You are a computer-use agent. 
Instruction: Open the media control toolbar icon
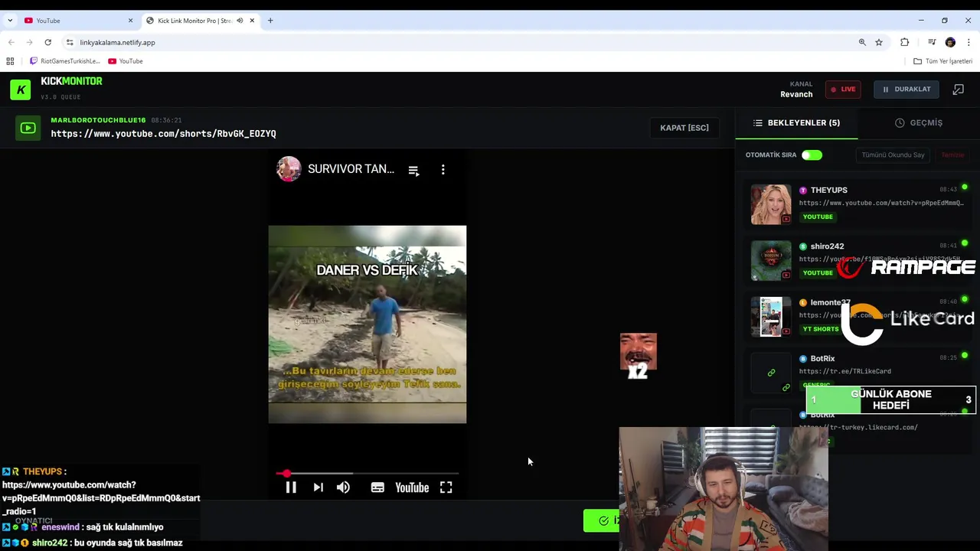coord(932,43)
